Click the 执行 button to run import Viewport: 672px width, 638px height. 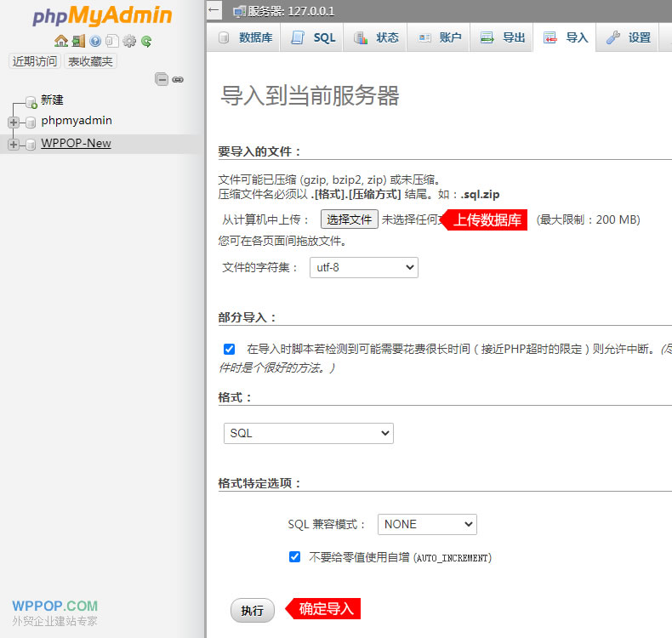pyautogui.click(x=252, y=610)
